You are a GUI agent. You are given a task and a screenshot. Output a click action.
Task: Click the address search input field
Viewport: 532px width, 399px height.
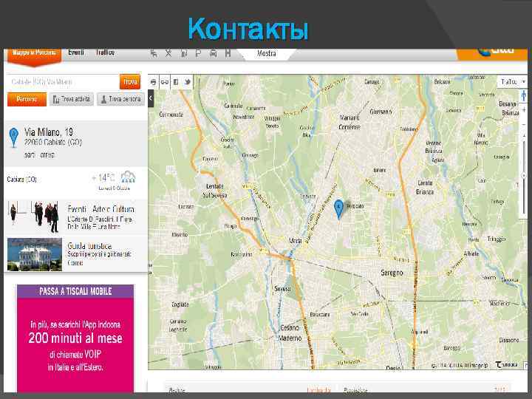[64, 82]
